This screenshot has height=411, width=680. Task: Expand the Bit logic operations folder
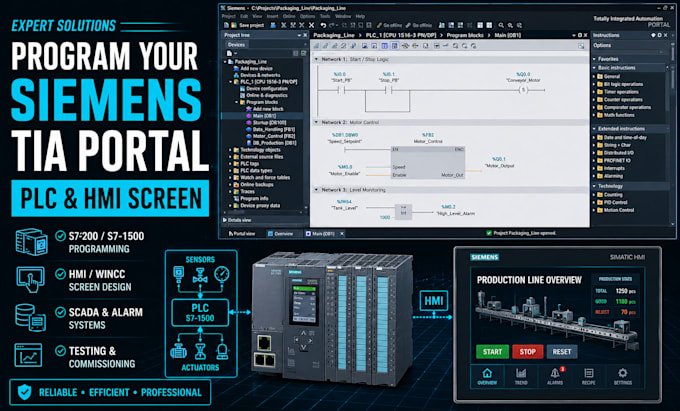(x=595, y=84)
